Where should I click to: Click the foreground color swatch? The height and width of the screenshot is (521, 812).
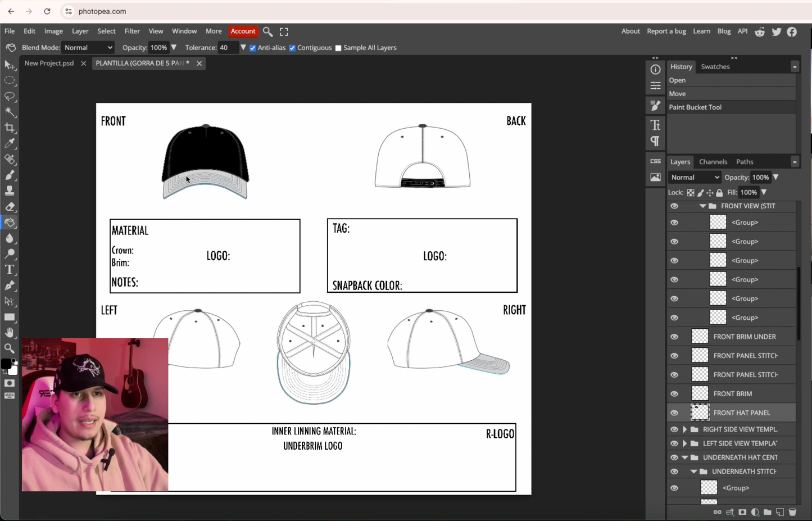point(6,364)
